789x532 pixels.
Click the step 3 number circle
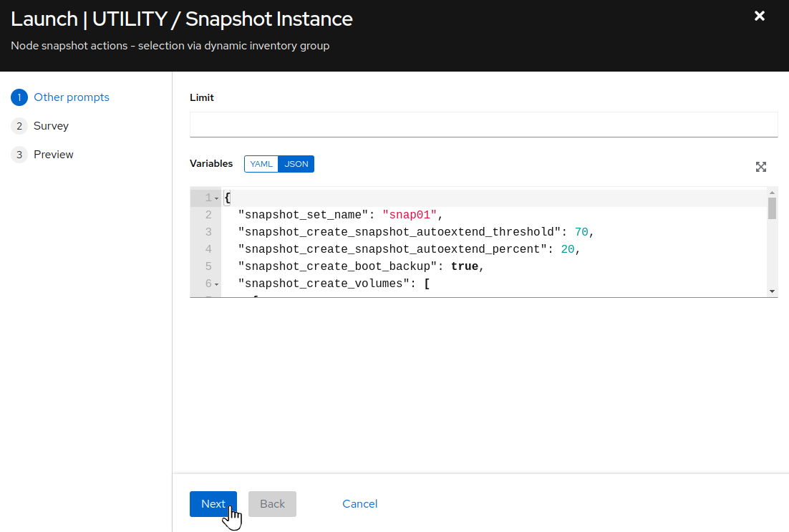pos(19,155)
